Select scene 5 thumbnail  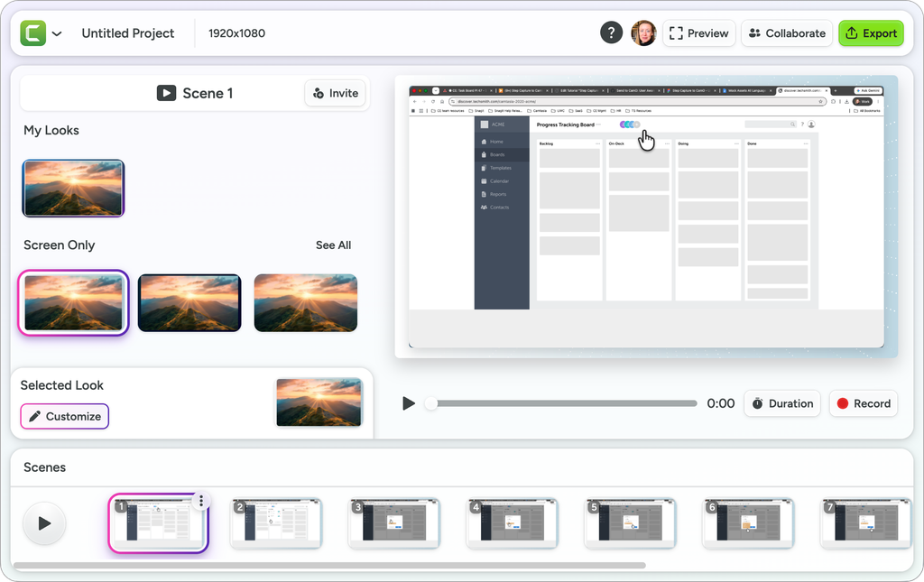630,523
